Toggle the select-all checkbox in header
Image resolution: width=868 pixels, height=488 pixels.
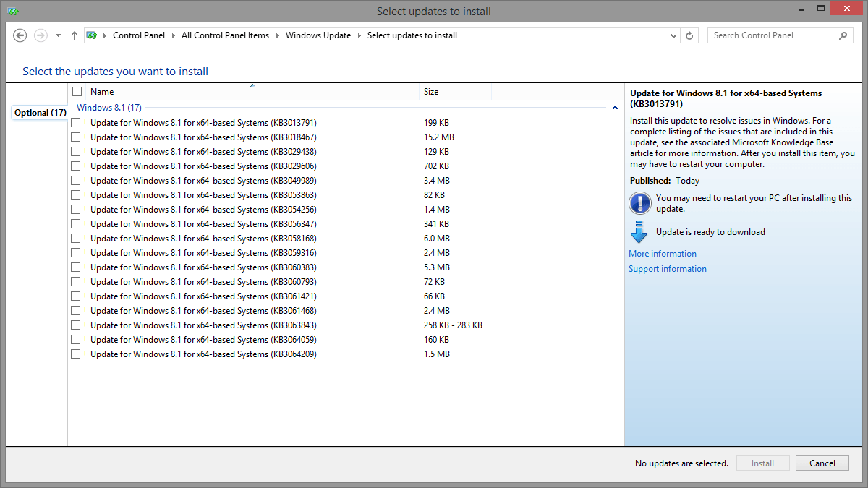click(77, 92)
